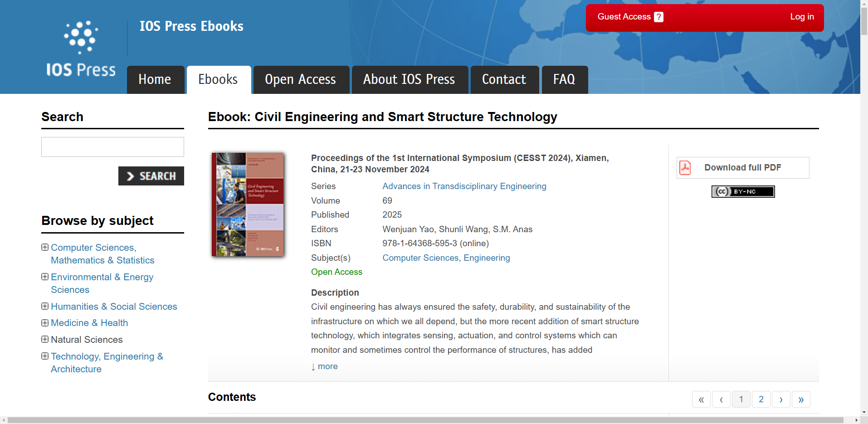Show more of the description text
Screen dimensions: 868x424
pos(325,366)
